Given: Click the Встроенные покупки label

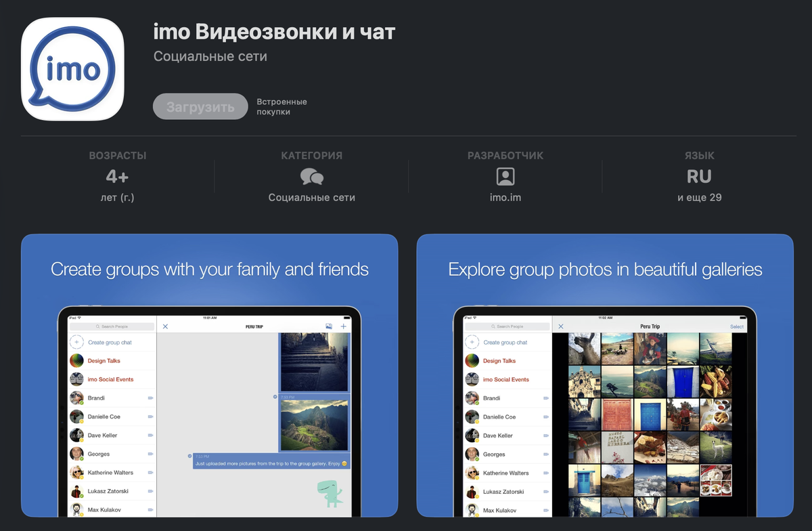Looking at the screenshot, I should click(x=281, y=106).
